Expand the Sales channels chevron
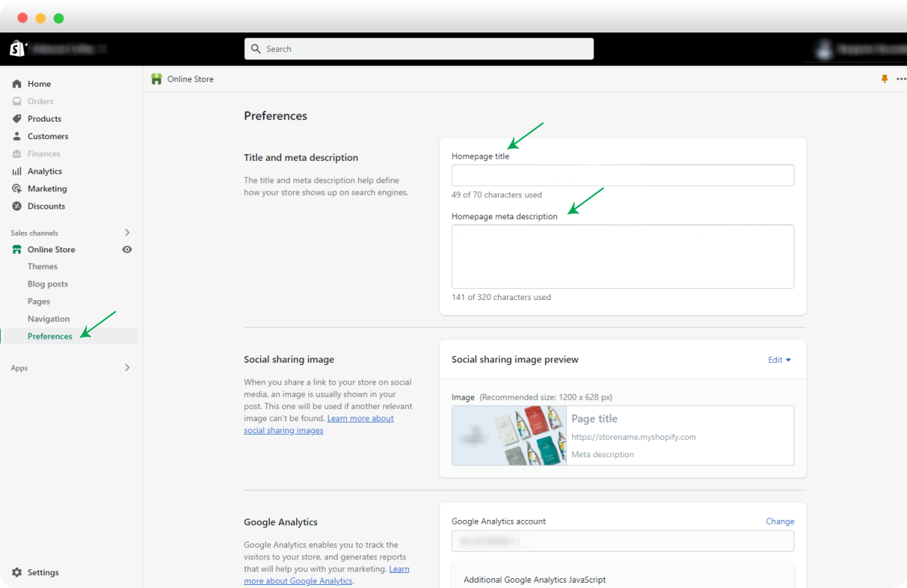 tap(127, 233)
